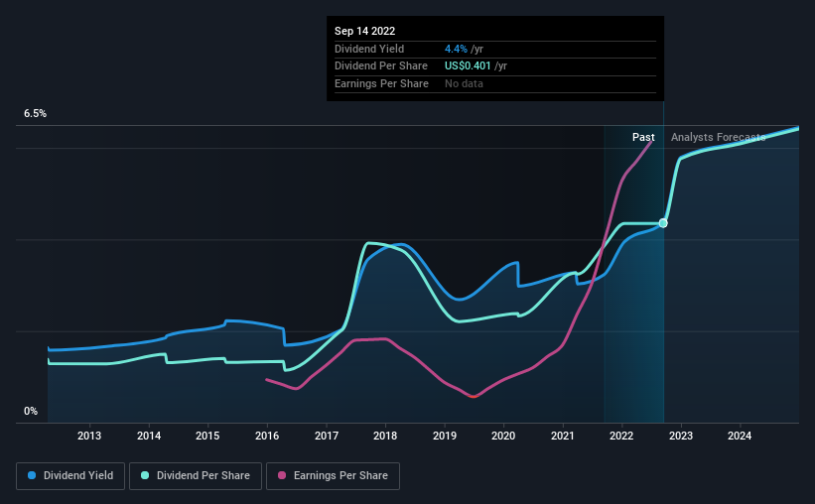Click the 2016 year label
815x504 pixels.
267,437
